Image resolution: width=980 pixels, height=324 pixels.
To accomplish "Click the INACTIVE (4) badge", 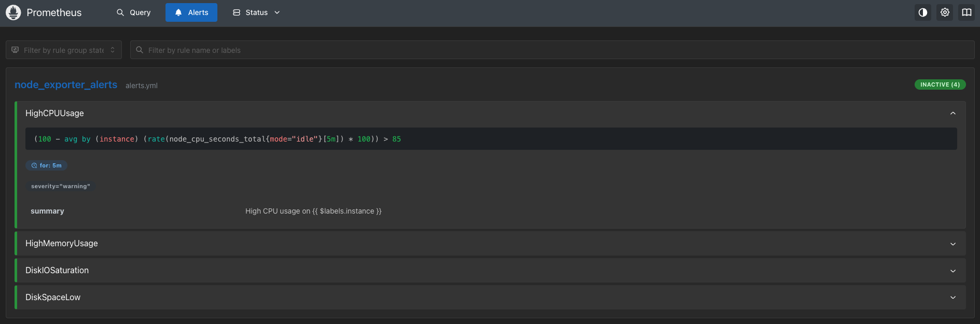I will [x=940, y=84].
